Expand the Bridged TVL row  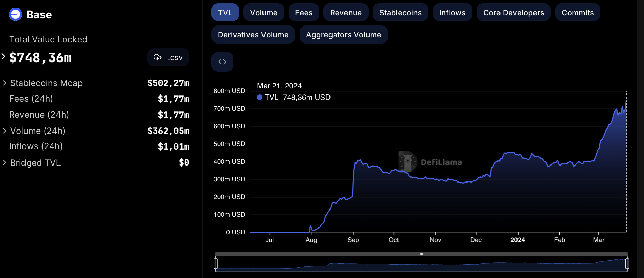(5, 163)
